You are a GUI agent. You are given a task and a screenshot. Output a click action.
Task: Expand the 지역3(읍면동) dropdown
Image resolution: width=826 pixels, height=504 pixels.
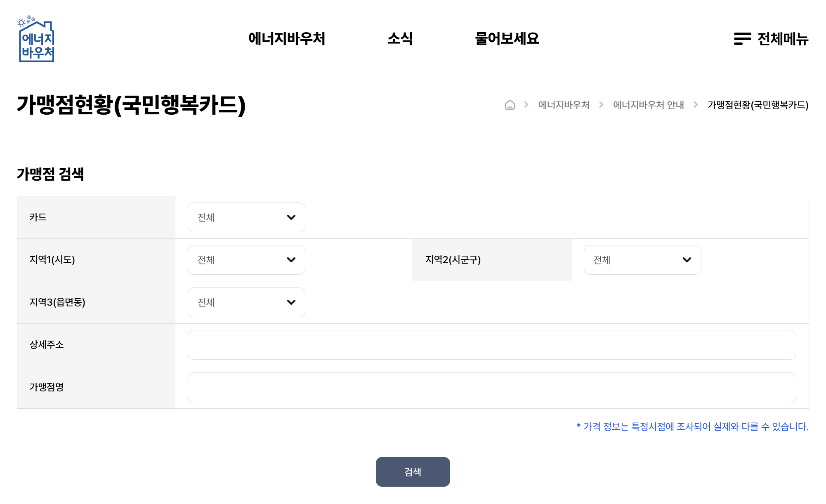point(246,302)
